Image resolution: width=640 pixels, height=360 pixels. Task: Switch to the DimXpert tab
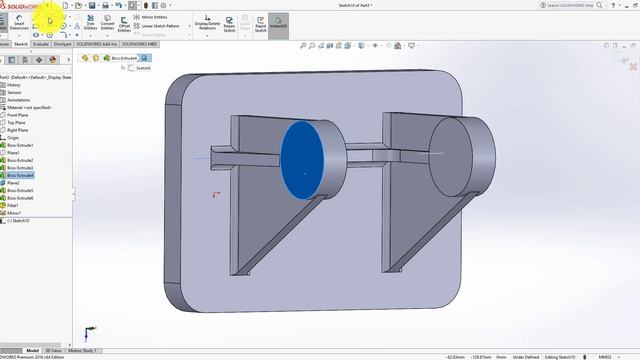coord(62,44)
